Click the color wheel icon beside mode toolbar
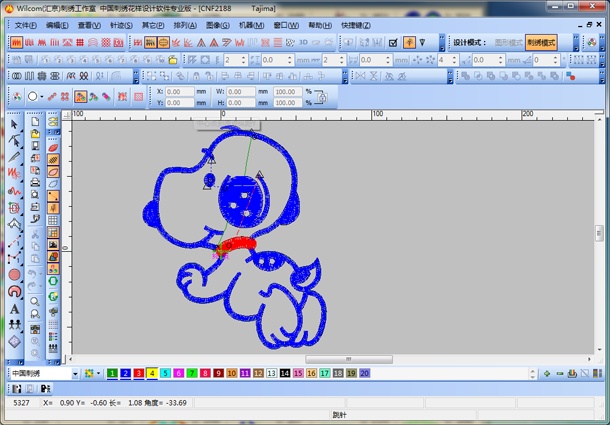 point(591,42)
